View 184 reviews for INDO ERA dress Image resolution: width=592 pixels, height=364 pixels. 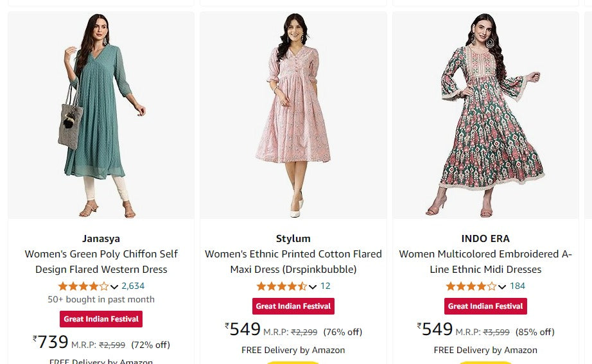(x=518, y=286)
